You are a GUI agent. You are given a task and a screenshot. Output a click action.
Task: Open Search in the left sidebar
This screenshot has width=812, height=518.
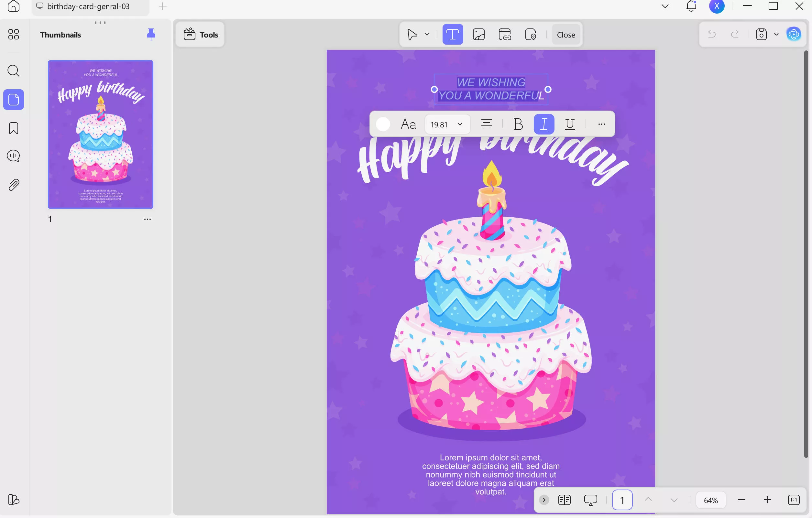tap(13, 71)
